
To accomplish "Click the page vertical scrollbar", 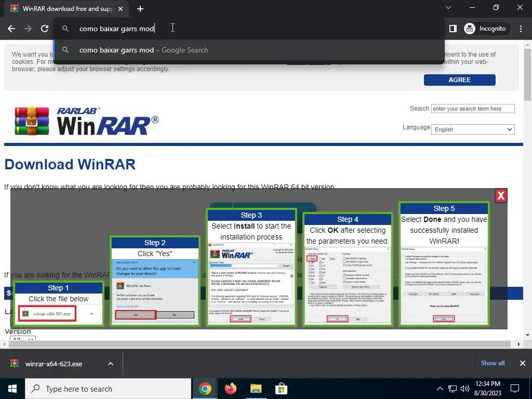I will click(x=527, y=75).
